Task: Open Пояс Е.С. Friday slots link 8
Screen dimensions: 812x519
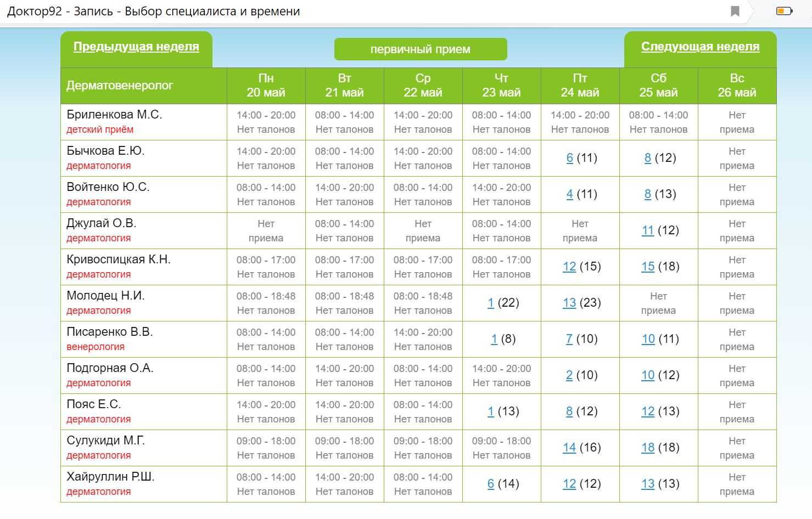Action: click(569, 411)
